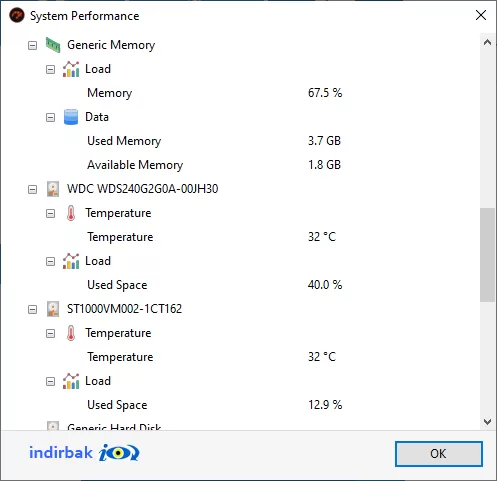Screen dimensions: 497x481
Task: Click the ST1000VM002 hard disk icon
Action: [53, 309]
